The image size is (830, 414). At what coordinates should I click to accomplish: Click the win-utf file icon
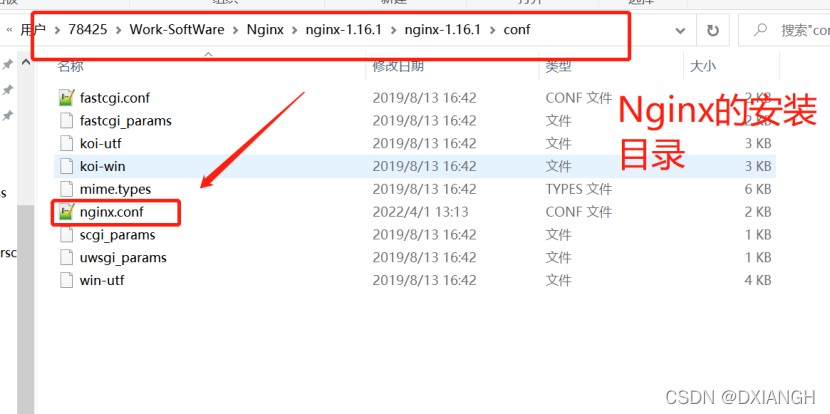(x=66, y=280)
